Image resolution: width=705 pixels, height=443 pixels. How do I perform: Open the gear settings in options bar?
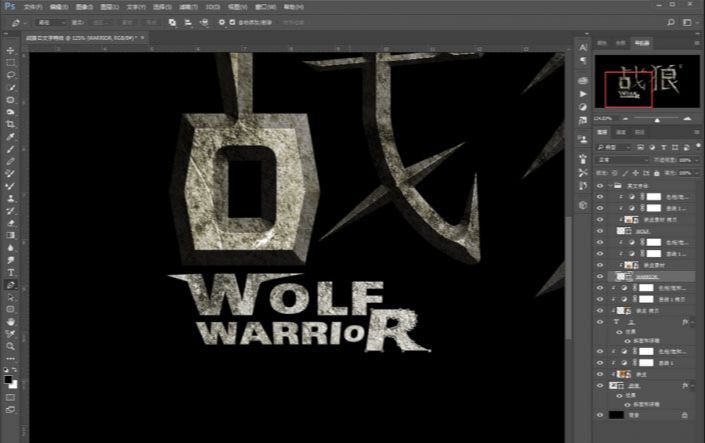[x=222, y=22]
